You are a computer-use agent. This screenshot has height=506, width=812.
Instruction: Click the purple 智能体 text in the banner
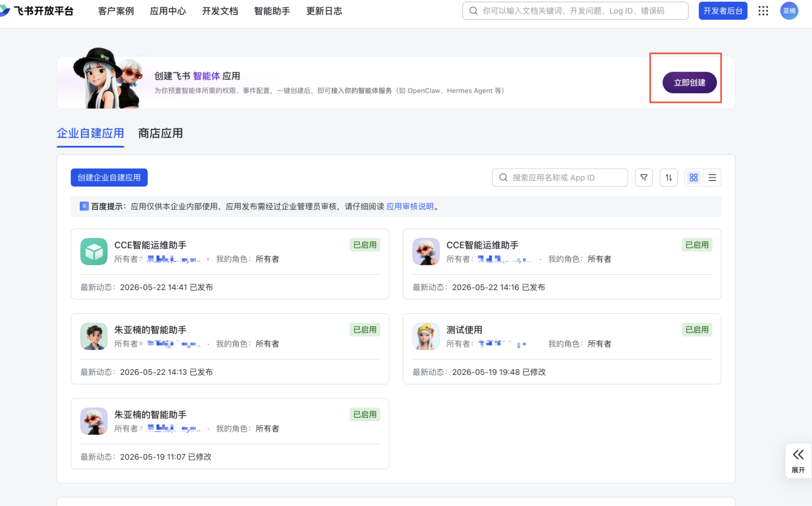(x=206, y=76)
